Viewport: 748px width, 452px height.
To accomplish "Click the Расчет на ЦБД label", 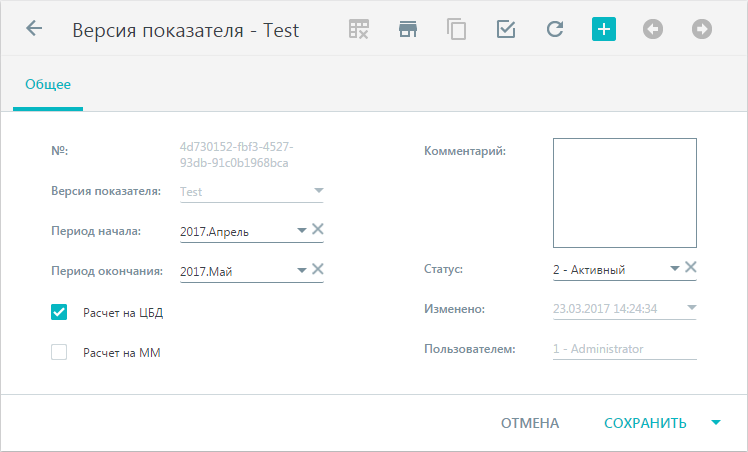I will [123, 313].
